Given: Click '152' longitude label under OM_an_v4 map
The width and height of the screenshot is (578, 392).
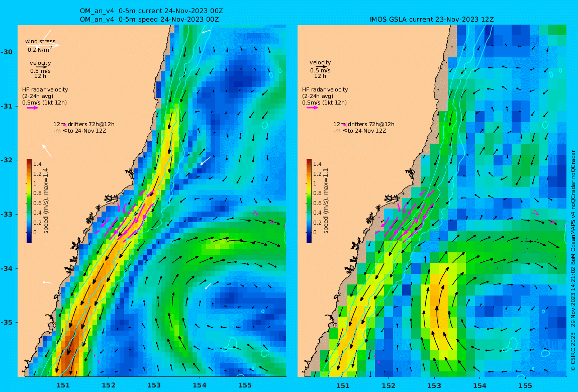Looking at the screenshot, I should point(109,385).
